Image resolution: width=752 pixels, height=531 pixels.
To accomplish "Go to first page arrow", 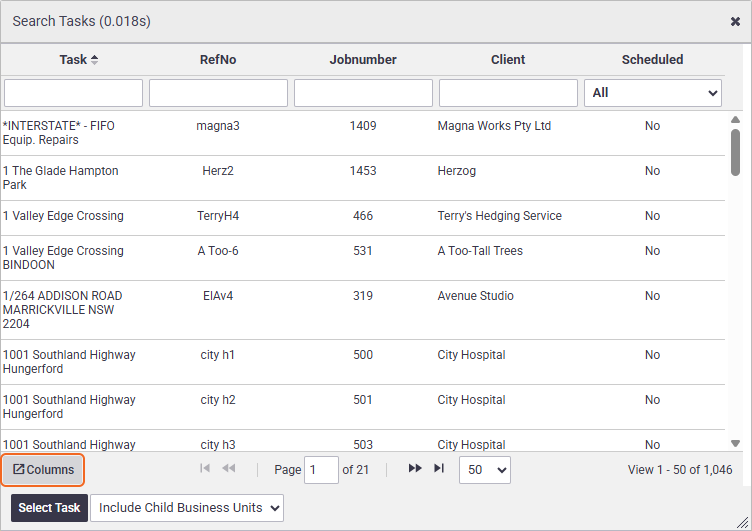I will [205, 468].
